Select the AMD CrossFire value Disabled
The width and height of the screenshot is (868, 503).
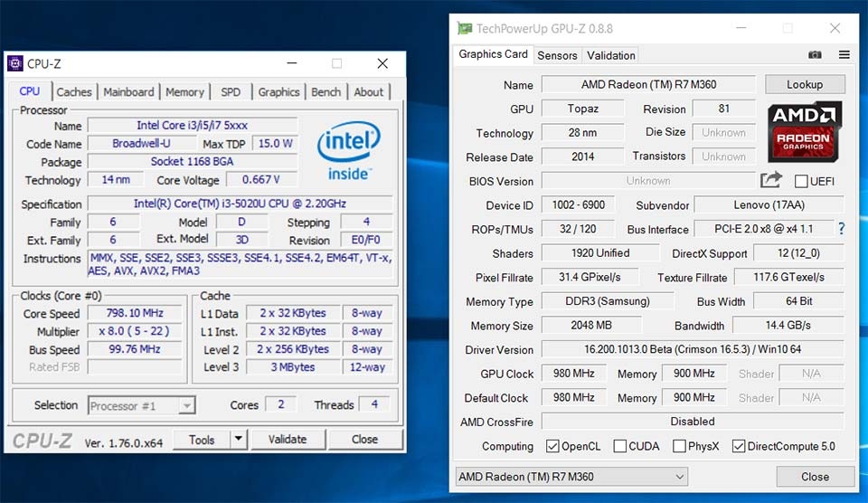coord(693,422)
